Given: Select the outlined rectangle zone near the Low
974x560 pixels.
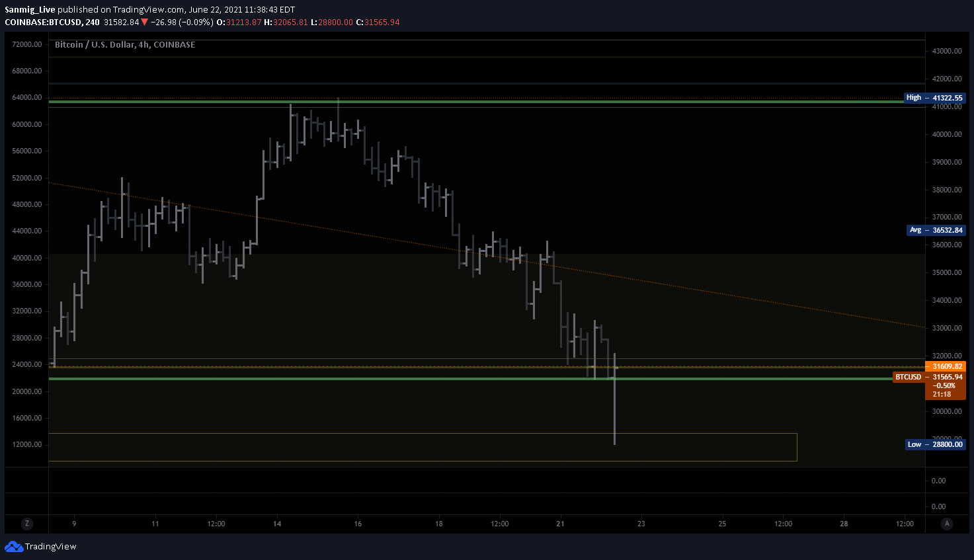Looking at the screenshot, I should point(423,447).
